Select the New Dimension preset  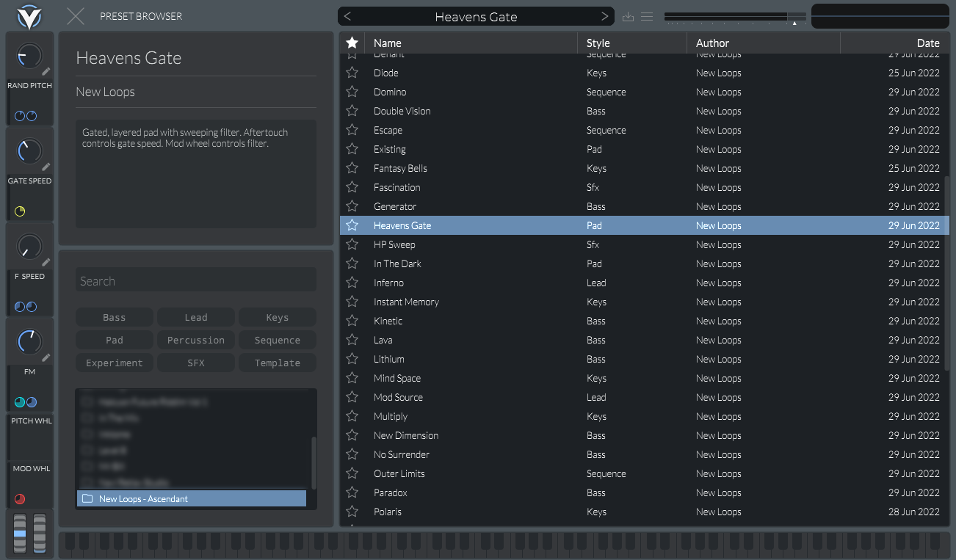(x=644, y=435)
